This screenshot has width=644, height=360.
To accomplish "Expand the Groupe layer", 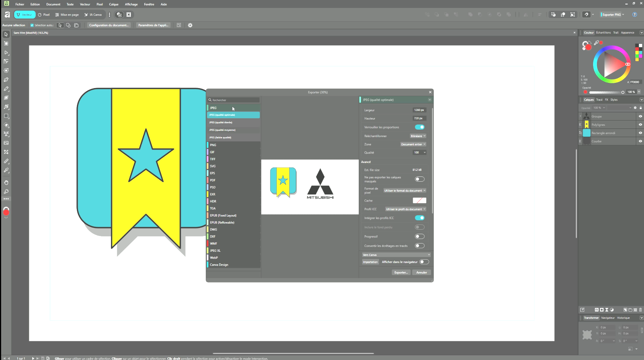I will coord(580,117).
